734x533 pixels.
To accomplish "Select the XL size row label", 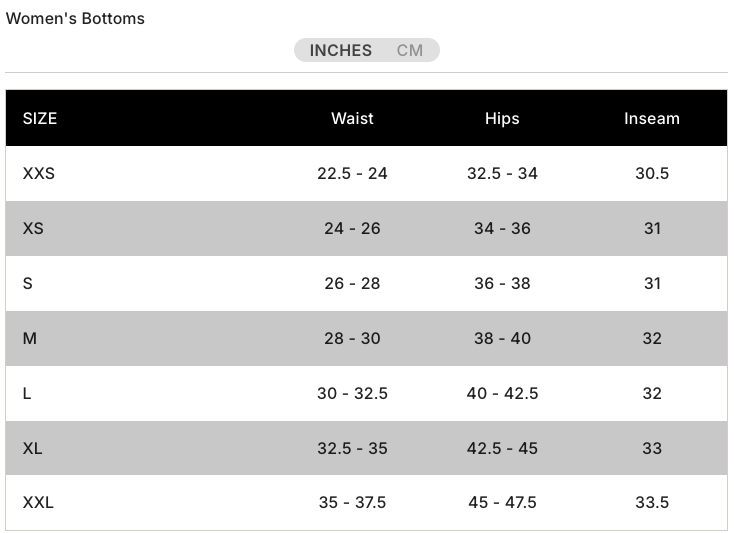I will 33,448.
